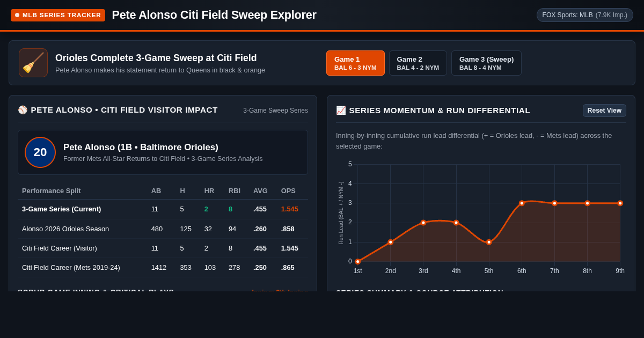Click the 9th inning data point
This screenshot has height=338, width=644.
(x=620, y=203)
